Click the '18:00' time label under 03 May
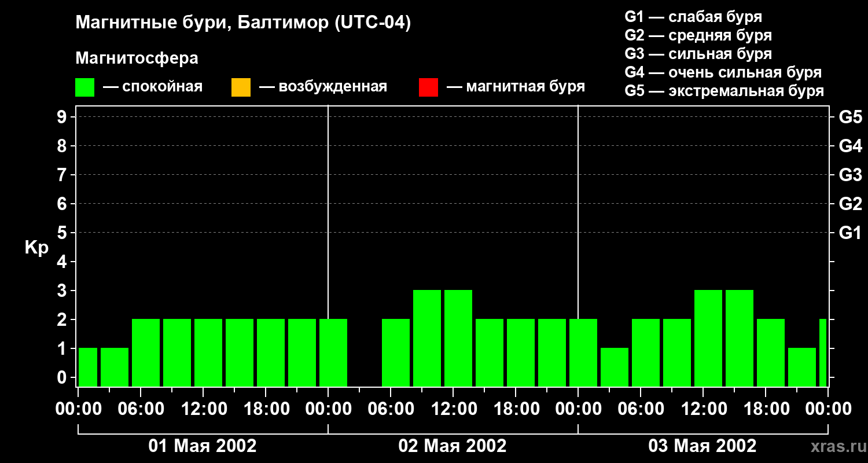 pos(766,409)
